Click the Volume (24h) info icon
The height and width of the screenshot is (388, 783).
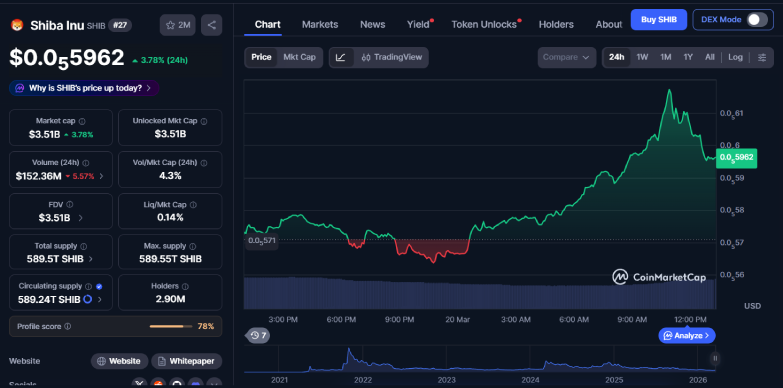[86, 163]
